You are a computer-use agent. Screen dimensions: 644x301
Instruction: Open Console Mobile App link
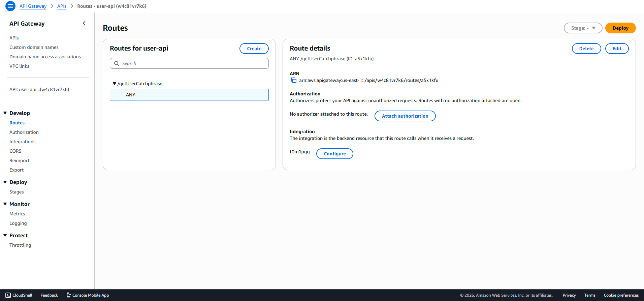(x=88, y=295)
